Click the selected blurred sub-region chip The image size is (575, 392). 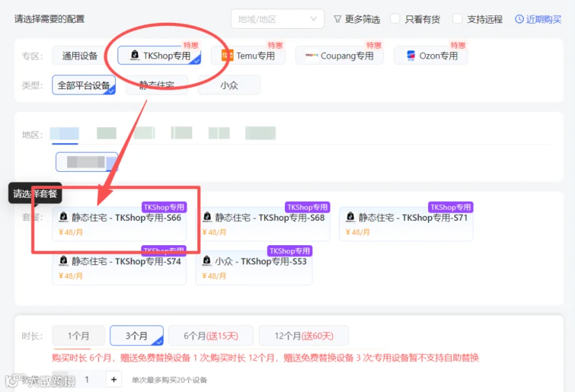coord(87,162)
